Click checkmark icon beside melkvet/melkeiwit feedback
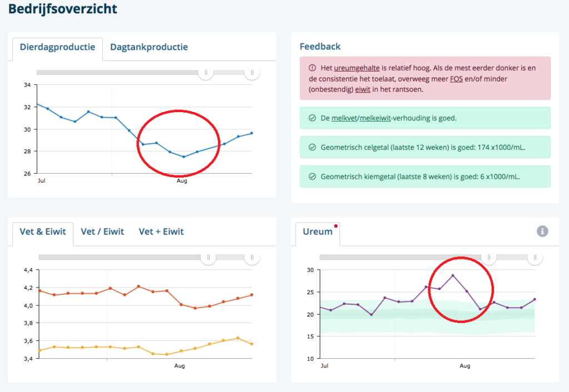 [x=311, y=118]
